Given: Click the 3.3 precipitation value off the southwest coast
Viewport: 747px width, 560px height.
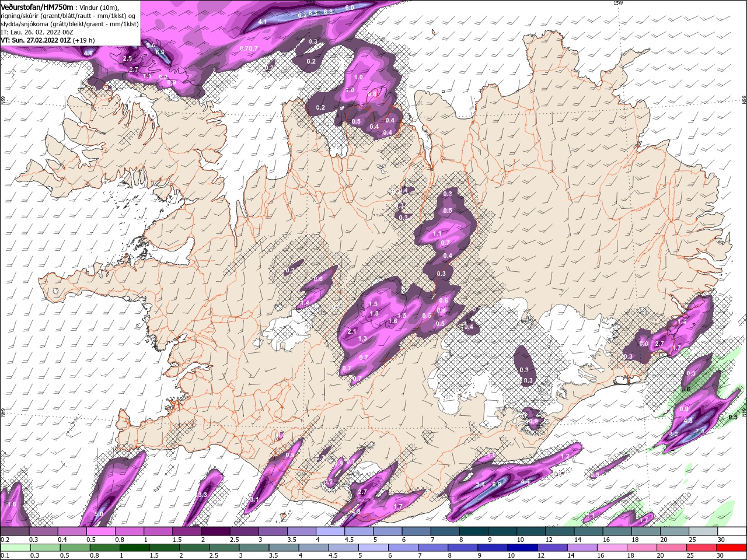Looking at the screenshot, I should click(202, 495).
